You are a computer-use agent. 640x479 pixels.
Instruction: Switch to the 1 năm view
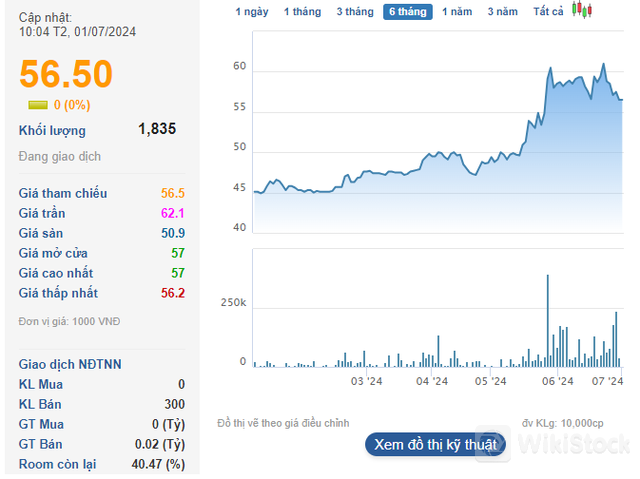[x=458, y=12]
